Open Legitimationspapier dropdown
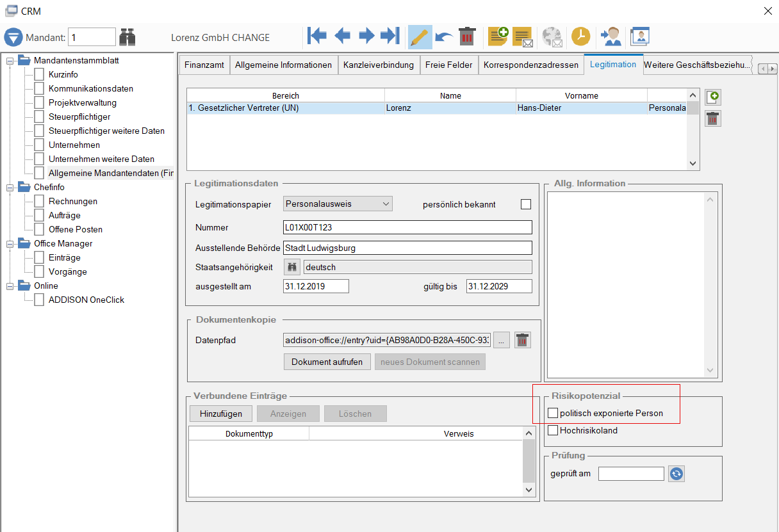 click(338, 204)
